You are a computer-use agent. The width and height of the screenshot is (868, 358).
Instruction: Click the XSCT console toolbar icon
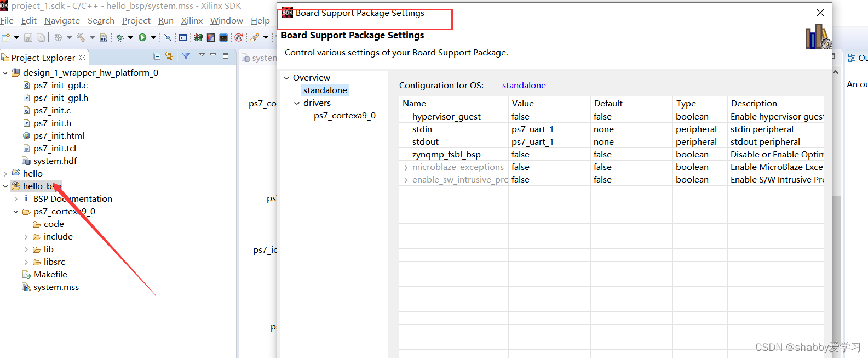223,37
